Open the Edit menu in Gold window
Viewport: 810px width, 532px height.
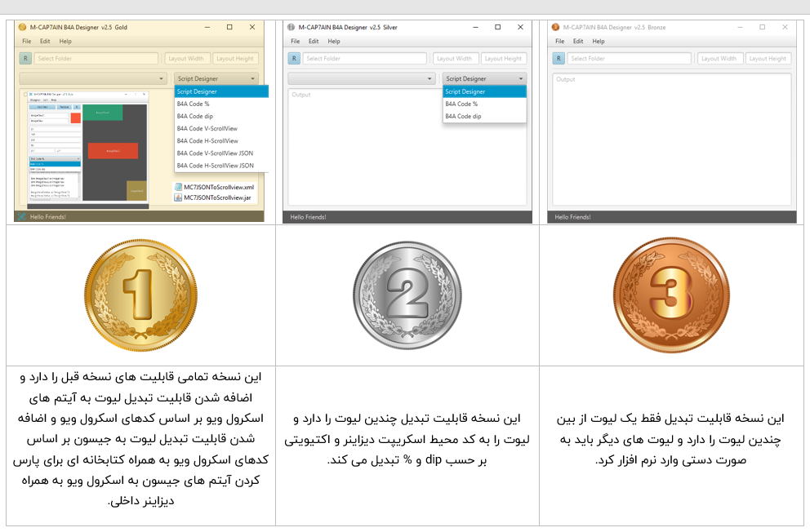point(45,41)
